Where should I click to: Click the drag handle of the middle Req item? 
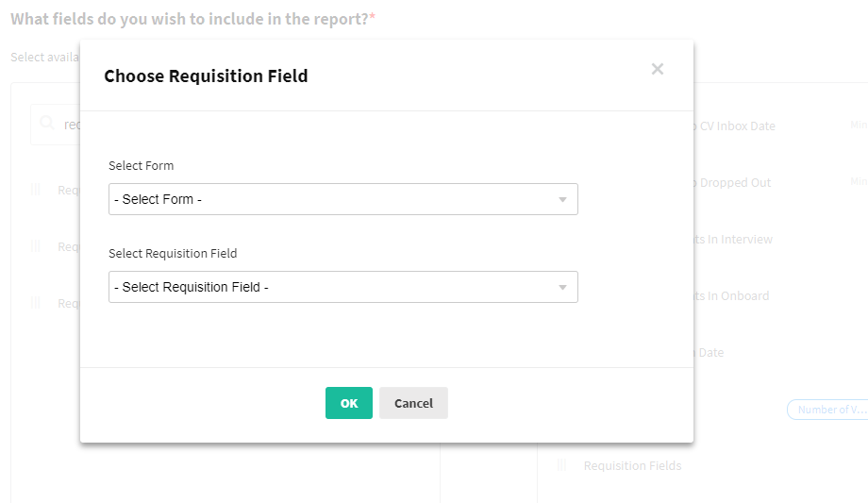pyautogui.click(x=36, y=246)
